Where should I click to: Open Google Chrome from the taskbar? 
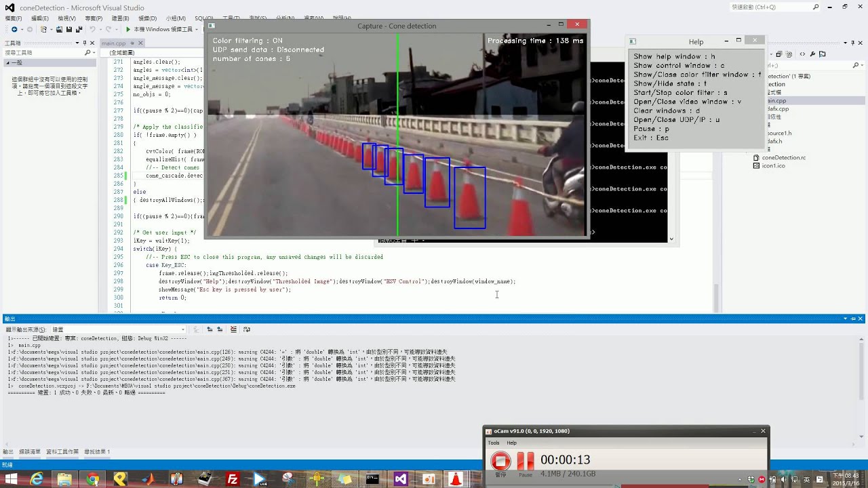coord(92,479)
